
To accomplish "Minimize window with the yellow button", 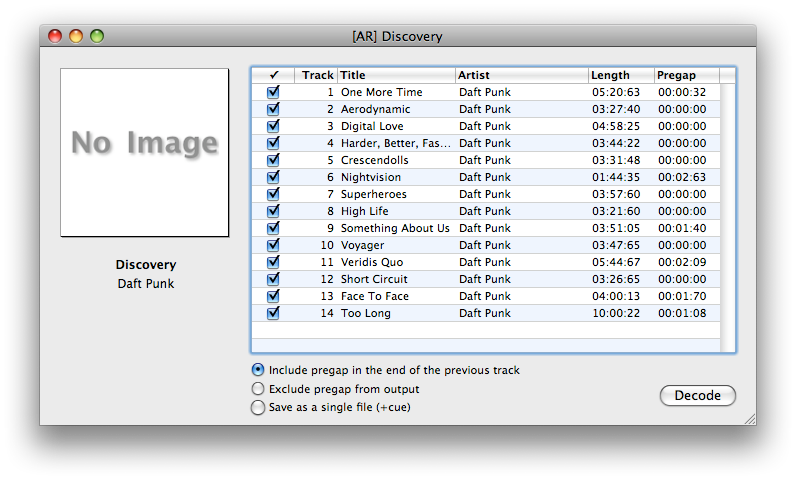I will [76, 36].
